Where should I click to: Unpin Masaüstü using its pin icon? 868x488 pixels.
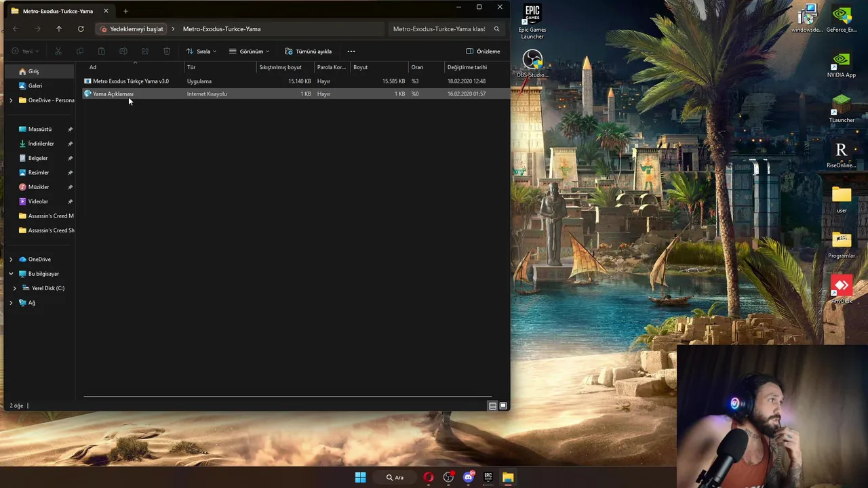[x=70, y=129]
